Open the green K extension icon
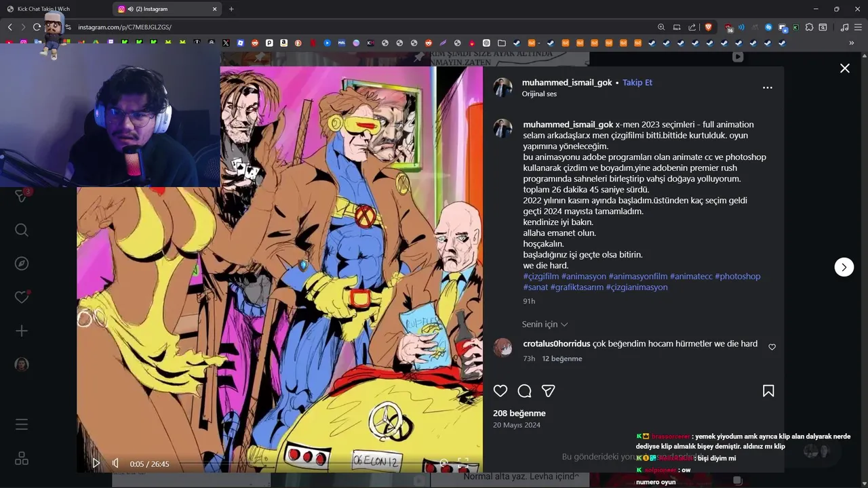Screen dimensions: 868x488 tap(795, 27)
